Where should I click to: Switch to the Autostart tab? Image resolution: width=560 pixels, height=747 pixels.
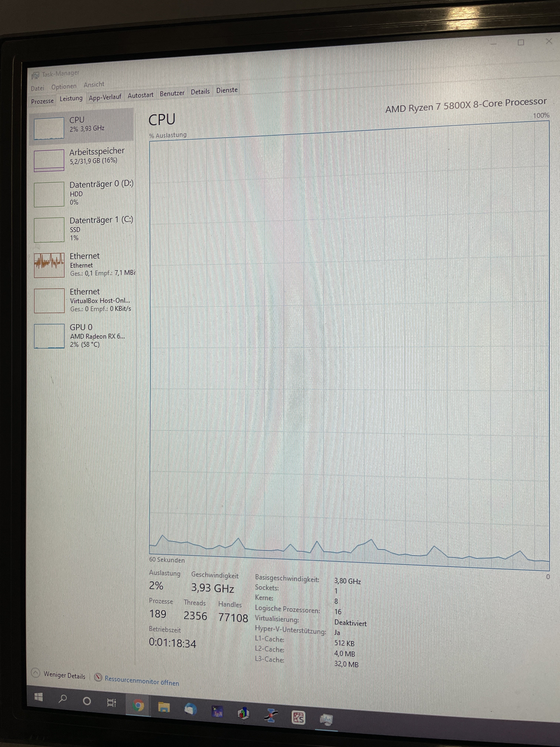[140, 95]
